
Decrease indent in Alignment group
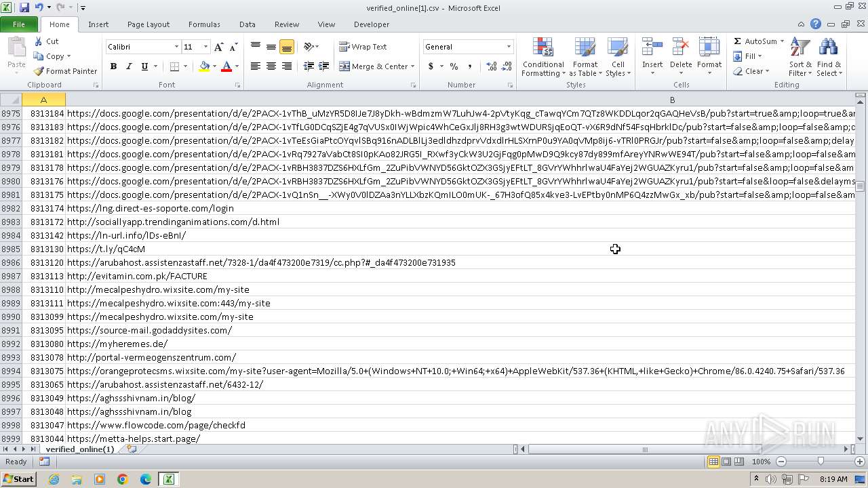point(309,66)
